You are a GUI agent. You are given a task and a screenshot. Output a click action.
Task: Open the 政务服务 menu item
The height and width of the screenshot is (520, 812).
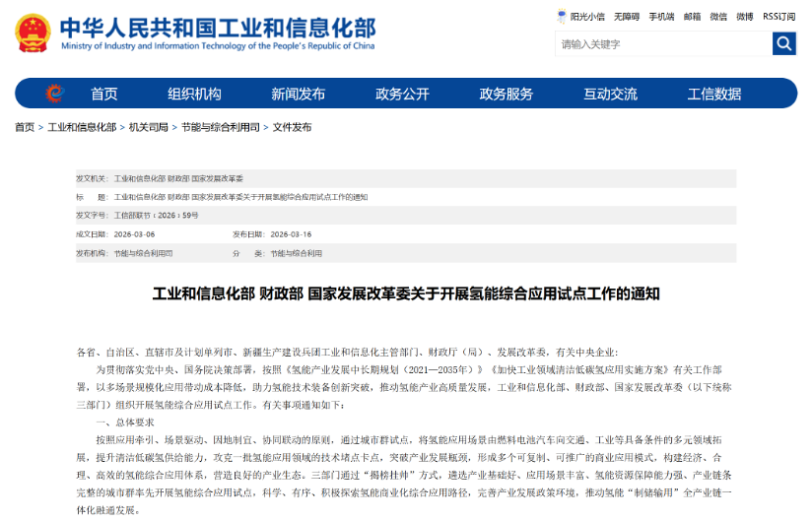507,94
